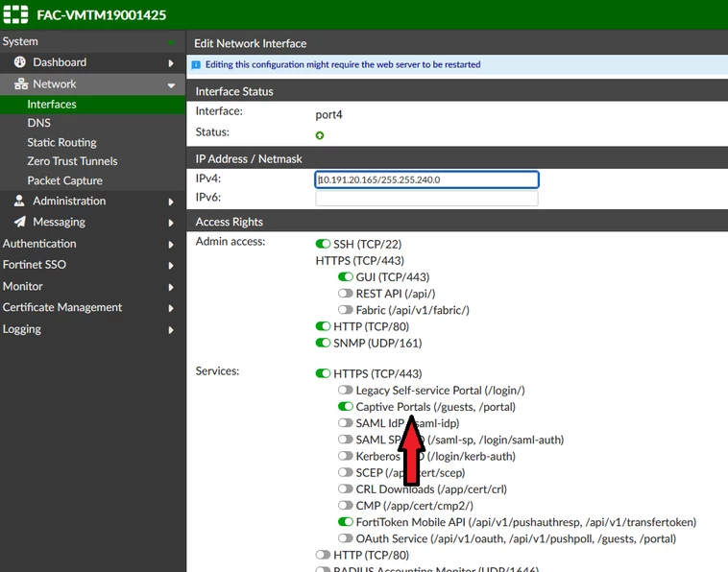Click the port4 interface name
The image size is (728, 572).
pos(328,114)
